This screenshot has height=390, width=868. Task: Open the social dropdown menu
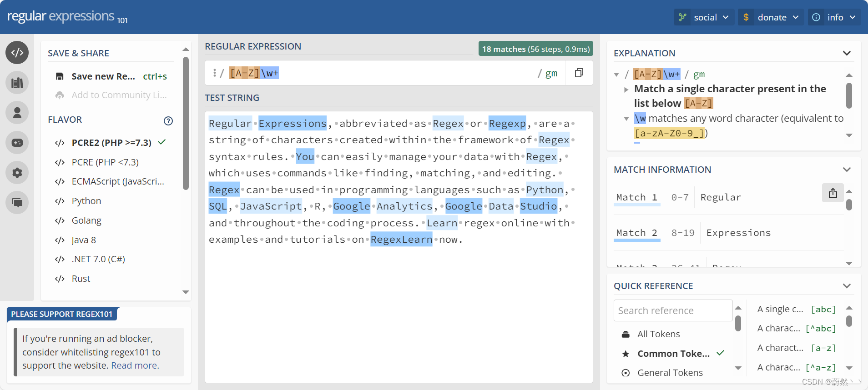click(x=704, y=17)
